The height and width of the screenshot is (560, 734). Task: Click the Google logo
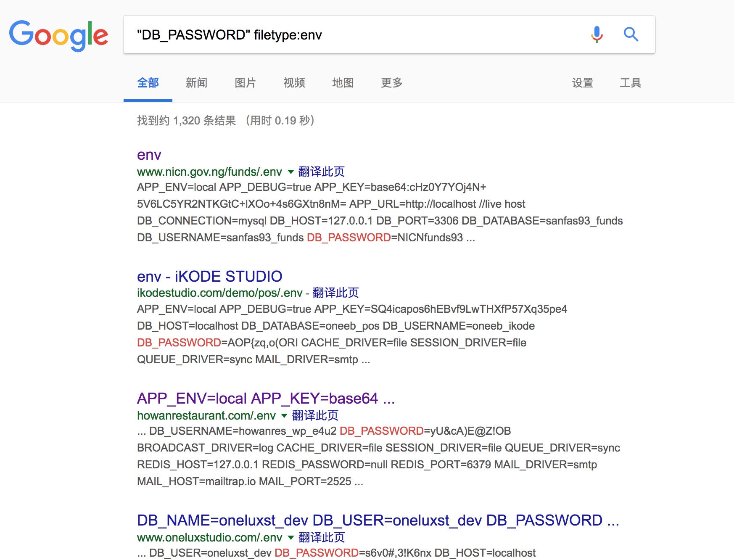coord(58,35)
